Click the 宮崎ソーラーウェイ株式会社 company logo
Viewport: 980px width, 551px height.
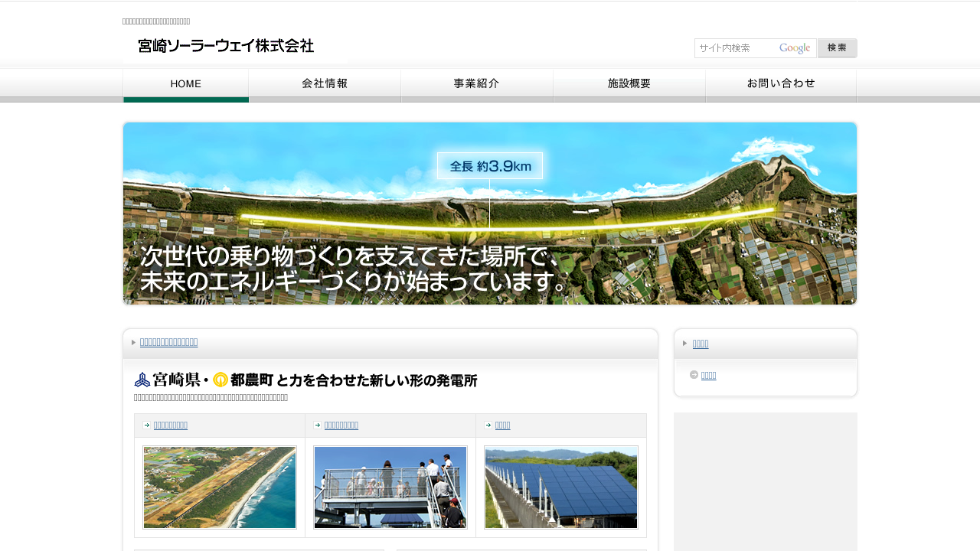point(227,46)
